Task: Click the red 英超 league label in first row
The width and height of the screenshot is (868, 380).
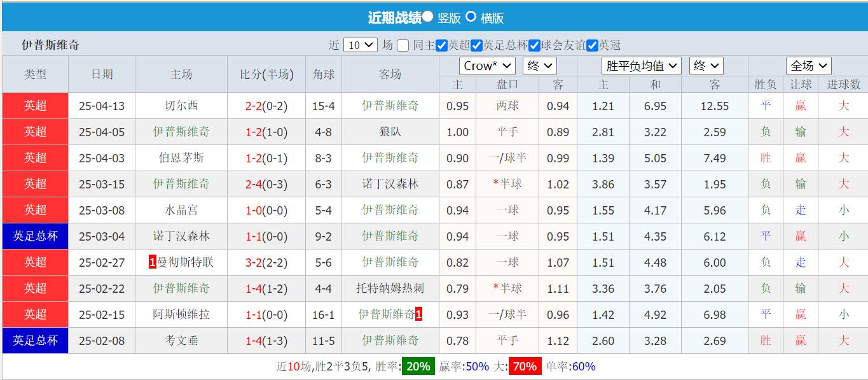Action: [x=35, y=106]
